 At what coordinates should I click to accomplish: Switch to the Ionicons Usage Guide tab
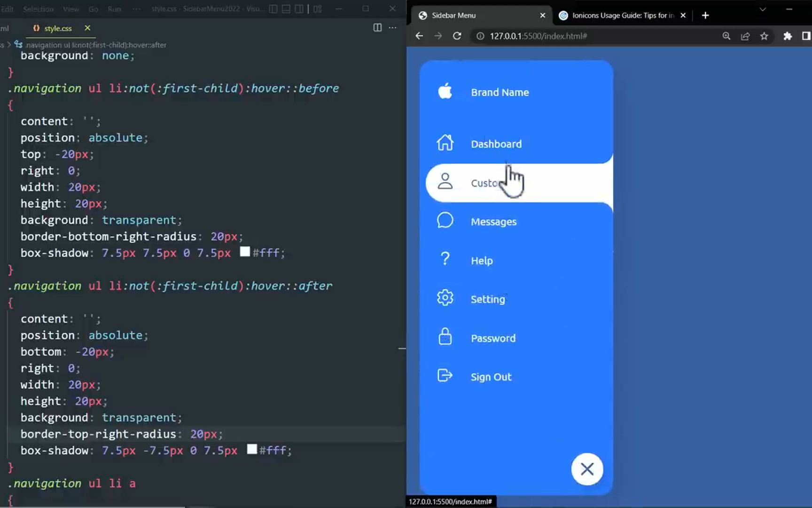(623, 16)
